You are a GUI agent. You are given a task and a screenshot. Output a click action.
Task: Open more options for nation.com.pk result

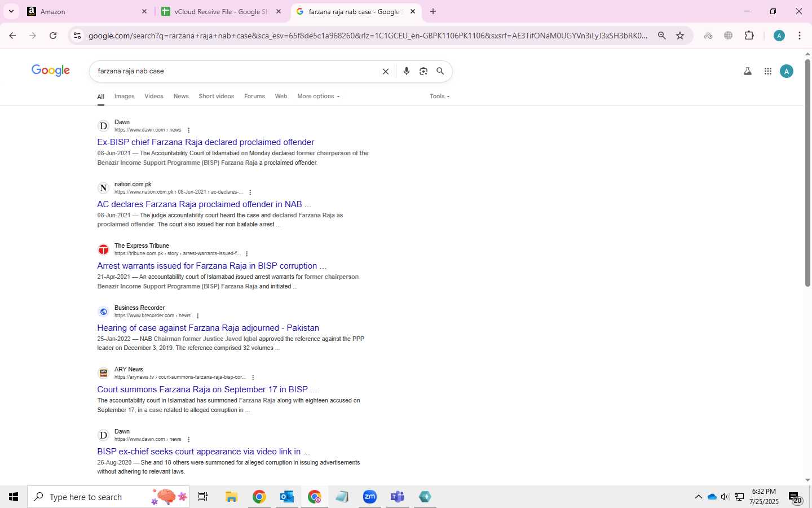click(x=250, y=192)
